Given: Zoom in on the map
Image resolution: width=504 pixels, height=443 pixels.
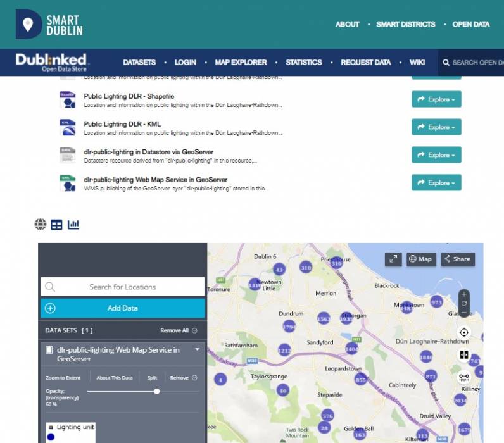Looking at the screenshot, I should 464,294.
